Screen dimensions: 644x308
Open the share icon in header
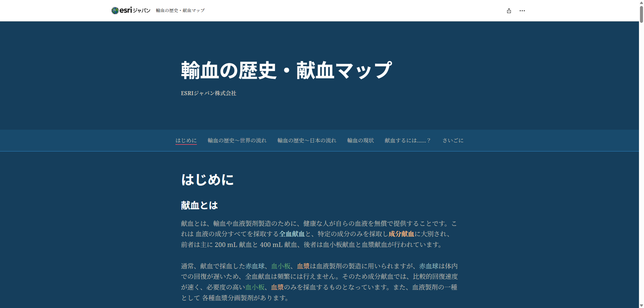click(509, 11)
